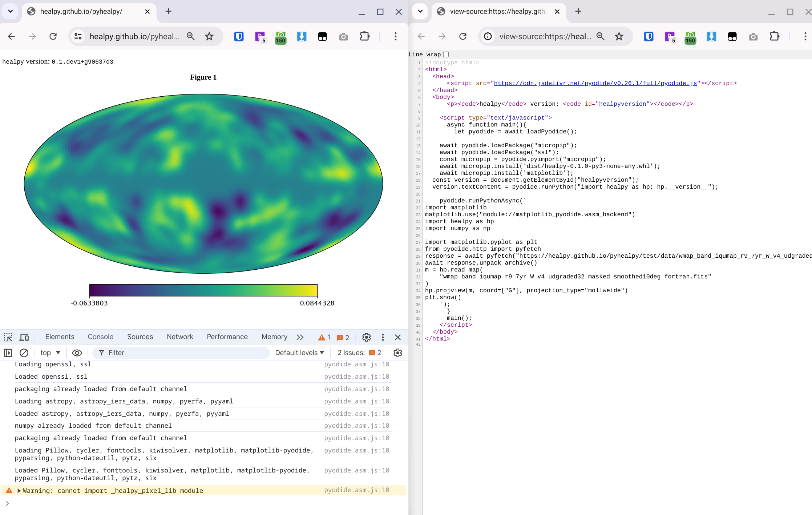Image resolution: width=812 pixels, height=515 pixels.
Task: Expand the _healpy_pixel_lib warning message
Action: pyautogui.click(x=19, y=491)
